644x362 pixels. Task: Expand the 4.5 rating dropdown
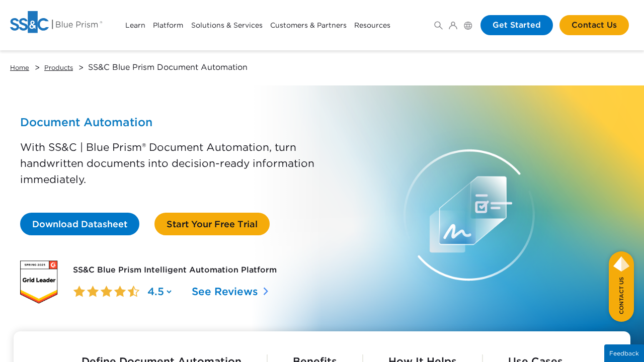[159, 292]
